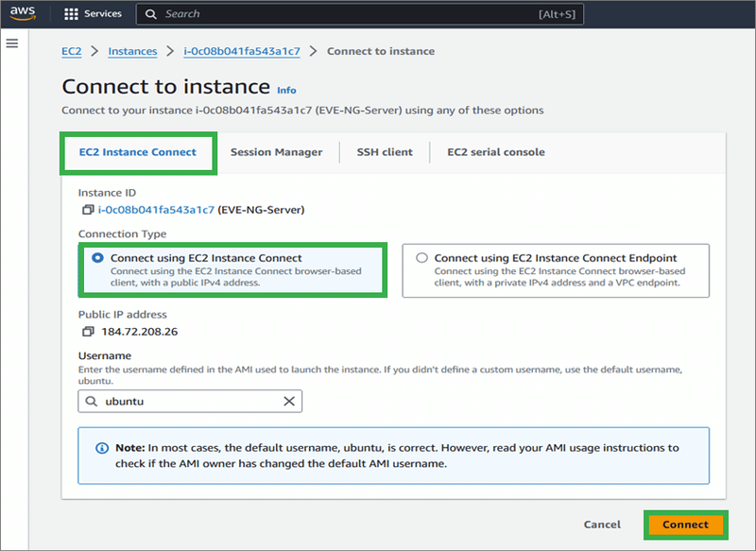The height and width of the screenshot is (551, 756).
Task: Select Connect using EC2 Instance Connect radio
Action: [97, 258]
